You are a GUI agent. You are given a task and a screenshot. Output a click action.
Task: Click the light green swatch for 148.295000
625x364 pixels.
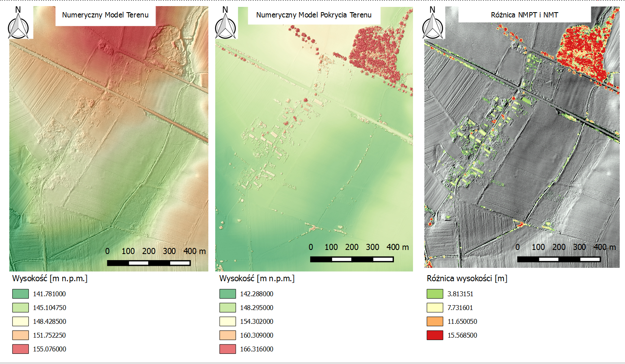click(x=227, y=308)
